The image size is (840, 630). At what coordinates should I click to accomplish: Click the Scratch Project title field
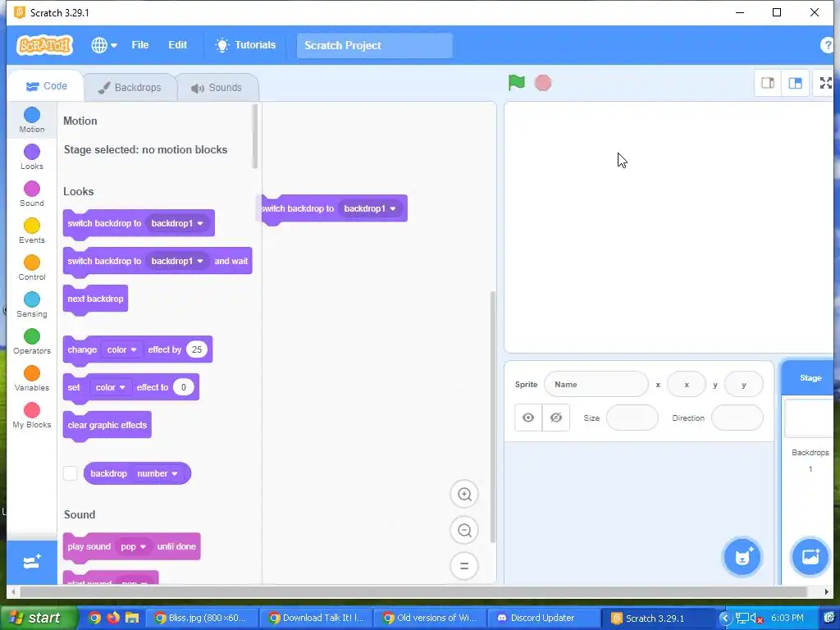[x=374, y=46]
